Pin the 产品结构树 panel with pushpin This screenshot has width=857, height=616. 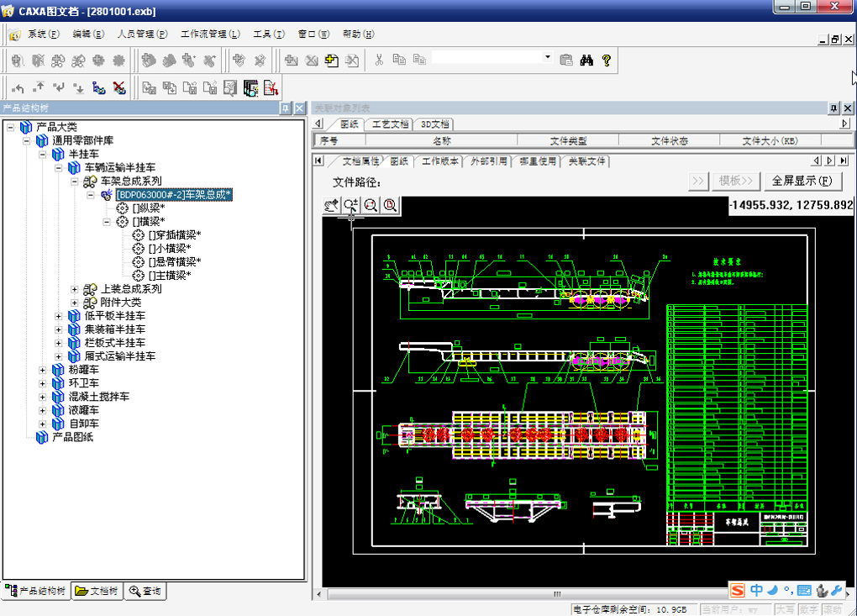pos(286,108)
